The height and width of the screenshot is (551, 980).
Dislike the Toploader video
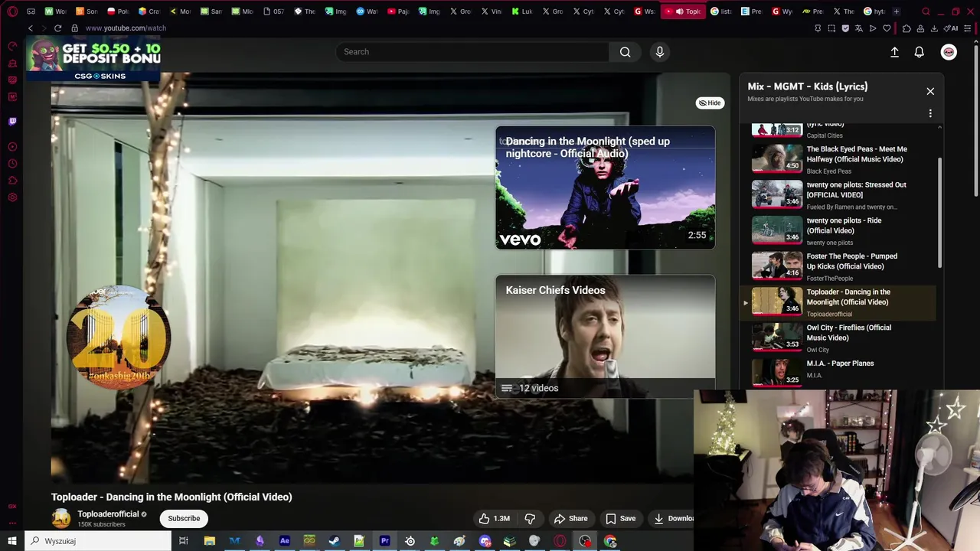point(530,518)
